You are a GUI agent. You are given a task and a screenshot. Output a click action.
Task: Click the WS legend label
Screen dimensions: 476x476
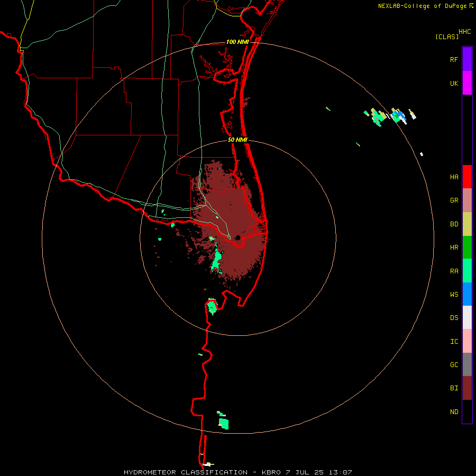click(x=454, y=294)
